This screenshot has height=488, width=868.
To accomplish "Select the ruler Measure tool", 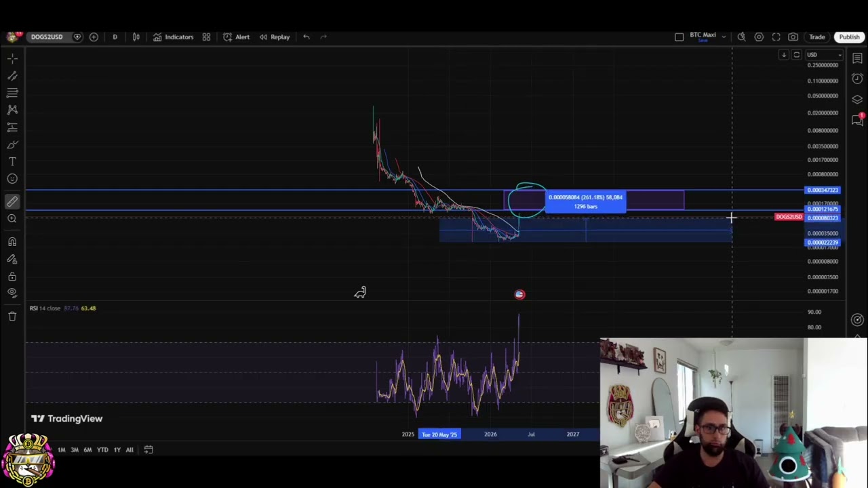I will [x=12, y=201].
